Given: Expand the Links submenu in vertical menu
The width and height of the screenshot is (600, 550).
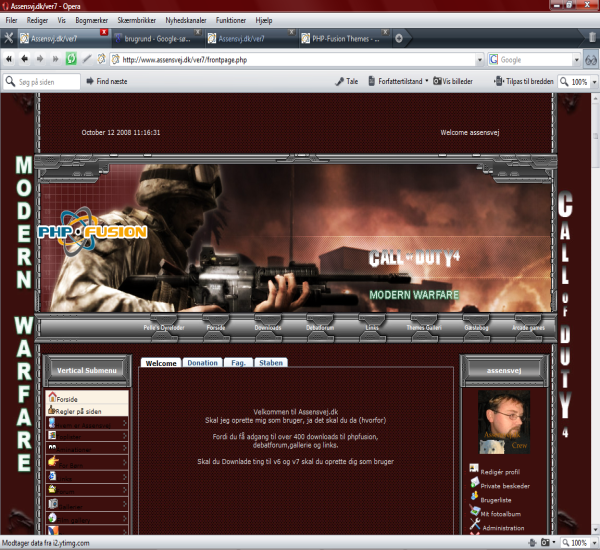Looking at the screenshot, I should pyautogui.click(x=125, y=477).
